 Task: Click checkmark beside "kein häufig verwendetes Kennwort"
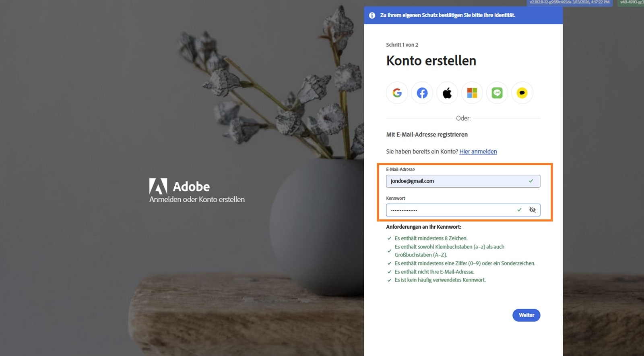pyautogui.click(x=389, y=280)
